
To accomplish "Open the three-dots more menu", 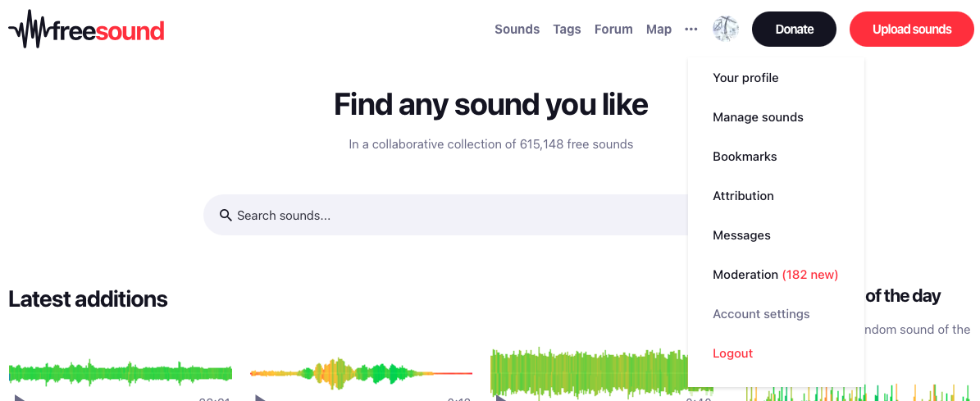I will tap(691, 30).
